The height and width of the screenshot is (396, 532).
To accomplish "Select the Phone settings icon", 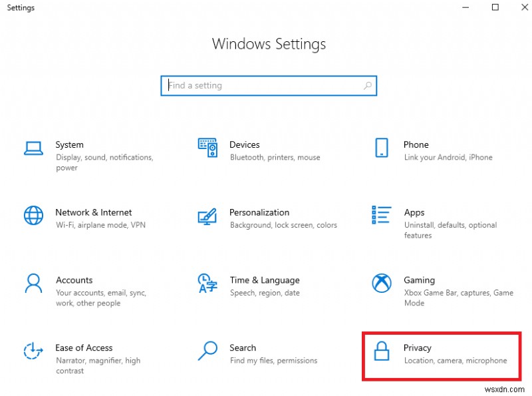I will 381,148.
